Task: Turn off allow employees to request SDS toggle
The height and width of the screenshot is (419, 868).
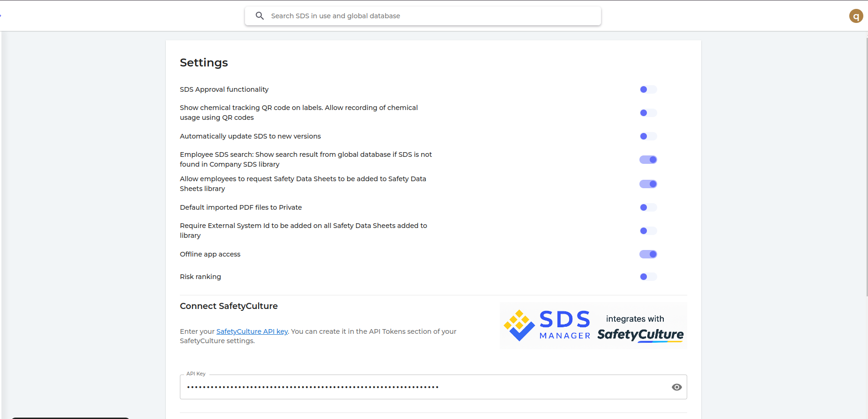Action: pos(648,184)
